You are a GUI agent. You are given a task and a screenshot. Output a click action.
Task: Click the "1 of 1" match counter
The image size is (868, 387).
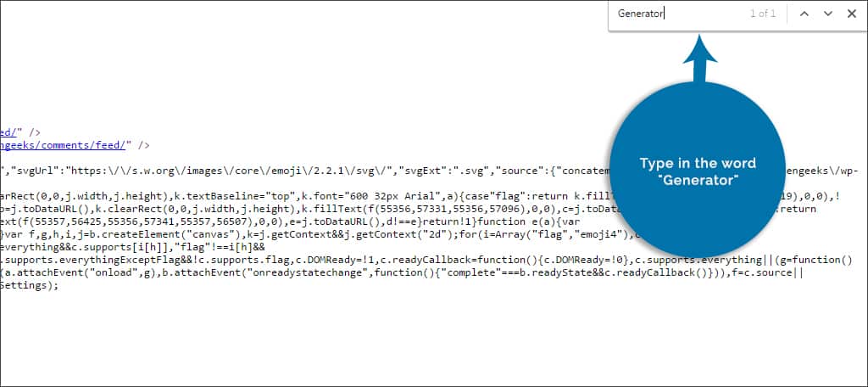(763, 14)
